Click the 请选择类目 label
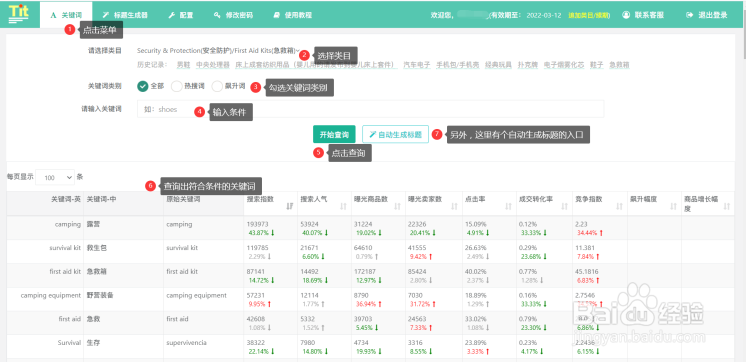The height and width of the screenshot is (362, 746). point(105,50)
